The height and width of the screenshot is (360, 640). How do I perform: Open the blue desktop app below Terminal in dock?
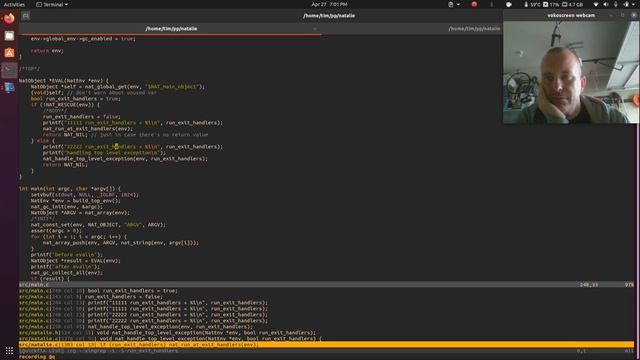(9, 87)
